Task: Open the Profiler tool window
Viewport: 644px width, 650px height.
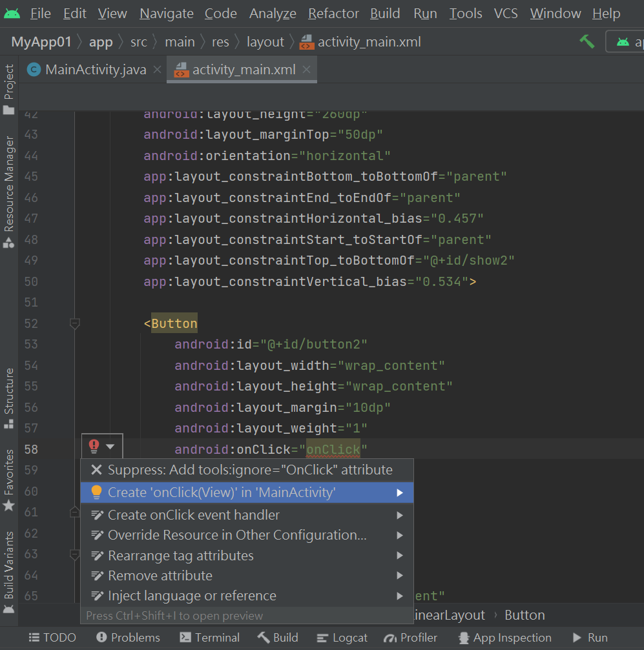Action: coord(410,638)
